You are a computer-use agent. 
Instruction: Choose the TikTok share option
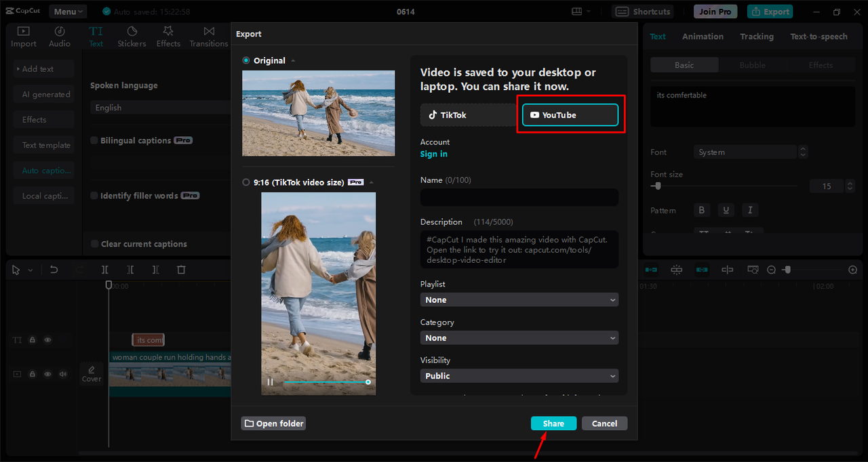[x=469, y=115]
